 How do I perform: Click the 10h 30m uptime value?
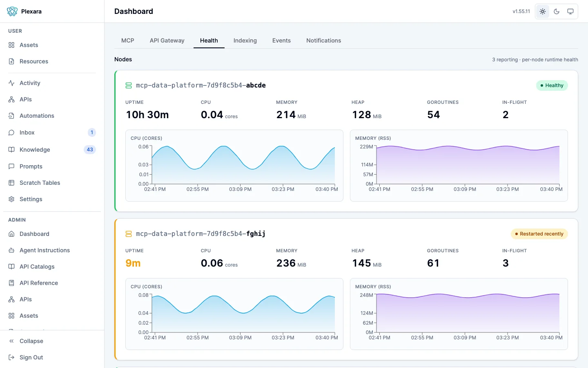tap(147, 114)
